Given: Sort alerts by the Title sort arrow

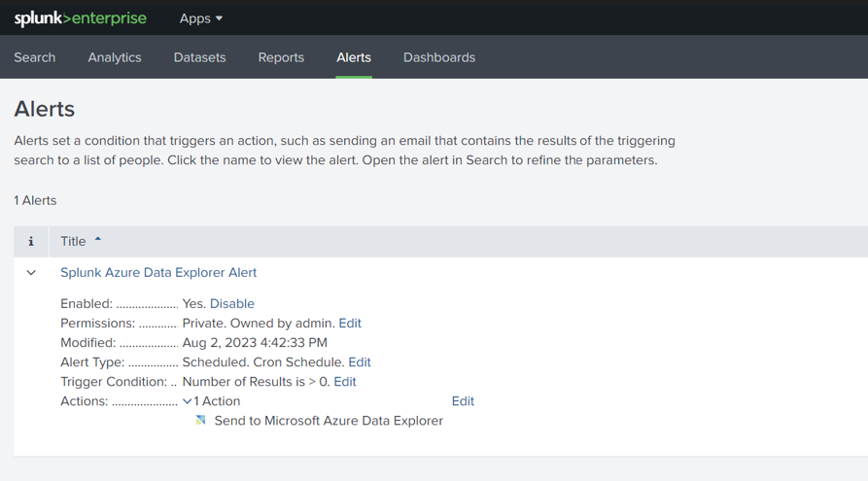Looking at the screenshot, I should coord(98,240).
